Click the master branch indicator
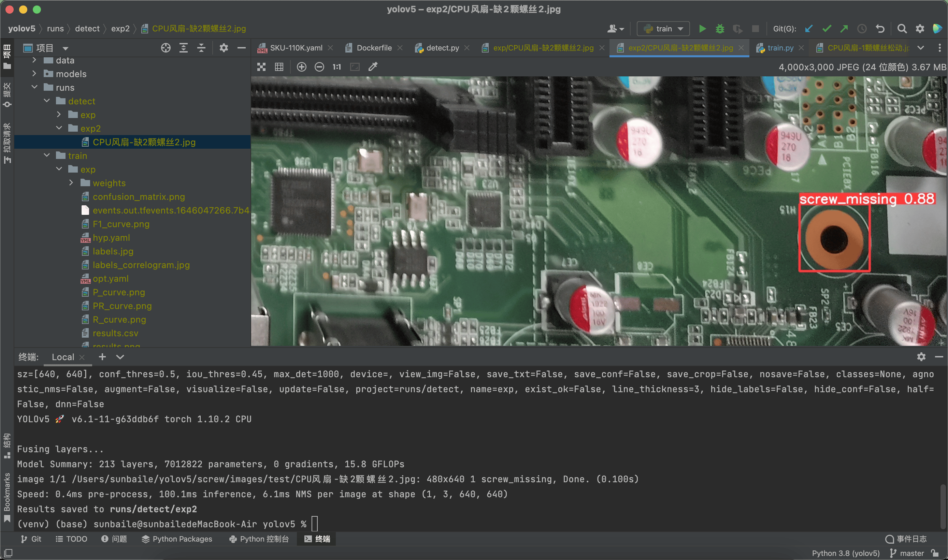This screenshot has width=948, height=560. tap(907, 553)
